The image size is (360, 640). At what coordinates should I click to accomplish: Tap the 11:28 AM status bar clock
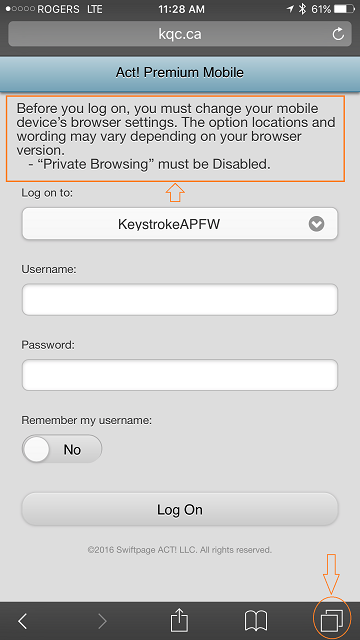coord(180,9)
